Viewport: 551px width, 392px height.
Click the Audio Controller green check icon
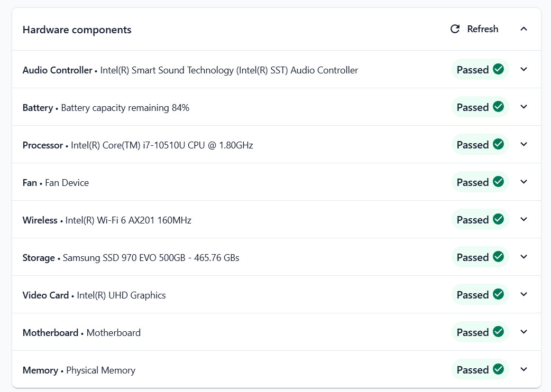tap(498, 69)
